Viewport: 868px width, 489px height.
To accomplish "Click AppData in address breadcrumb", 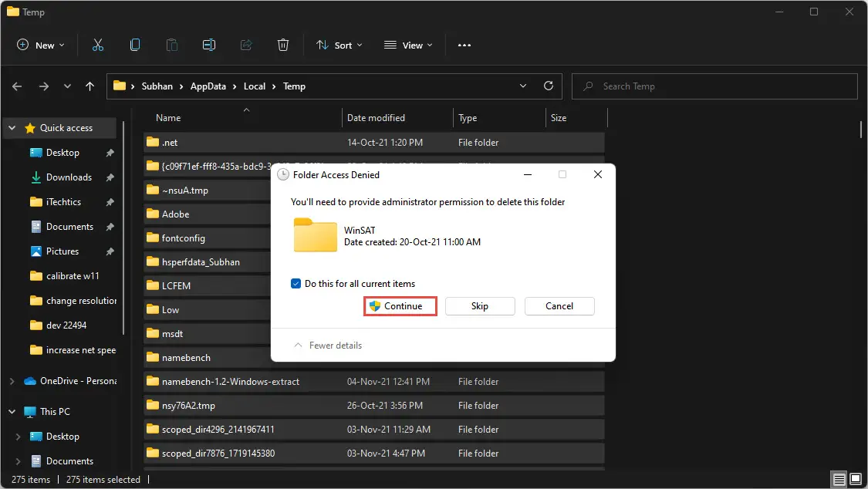I will pyautogui.click(x=208, y=86).
